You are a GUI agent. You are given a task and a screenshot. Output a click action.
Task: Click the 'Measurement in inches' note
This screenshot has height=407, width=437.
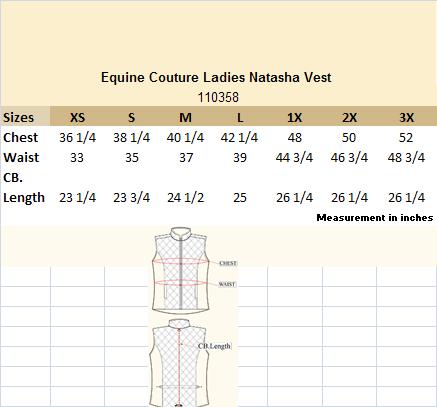pyautogui.click(x=375, y=218)
